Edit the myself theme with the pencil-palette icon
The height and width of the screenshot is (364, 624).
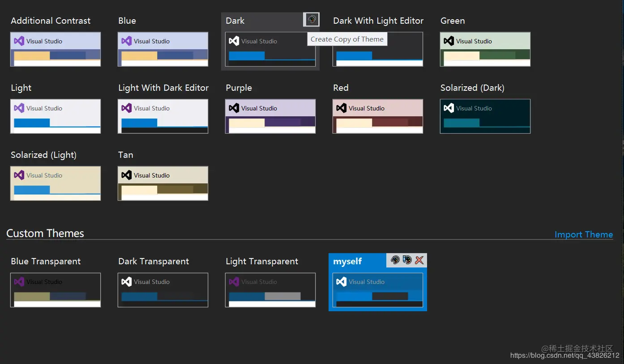click(x=407, y=260)
